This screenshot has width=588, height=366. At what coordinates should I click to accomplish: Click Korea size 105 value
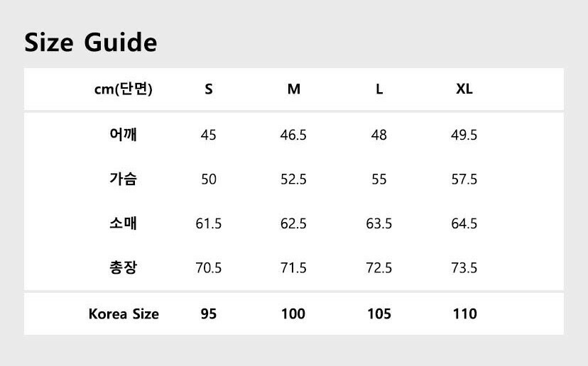[x=379, y=314]
